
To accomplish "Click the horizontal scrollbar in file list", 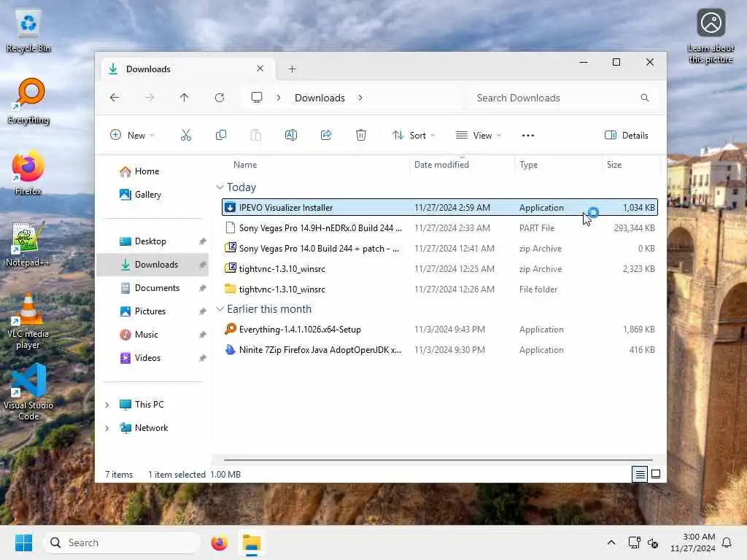I will (438, 460).
